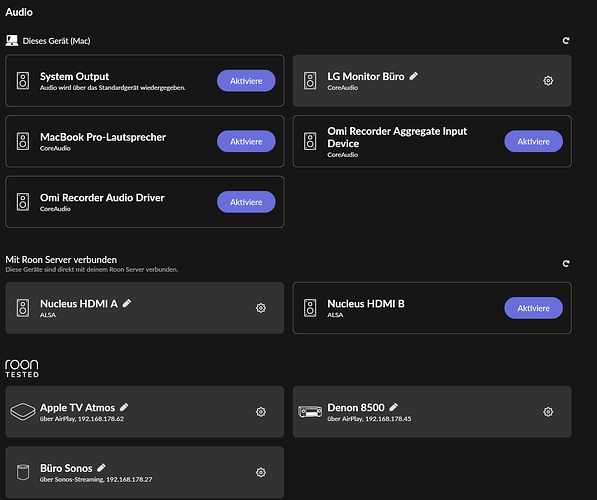The image size is (597, 500).
Task: Edit name of LG Monitor Büro
Action: tap(413, 76)
